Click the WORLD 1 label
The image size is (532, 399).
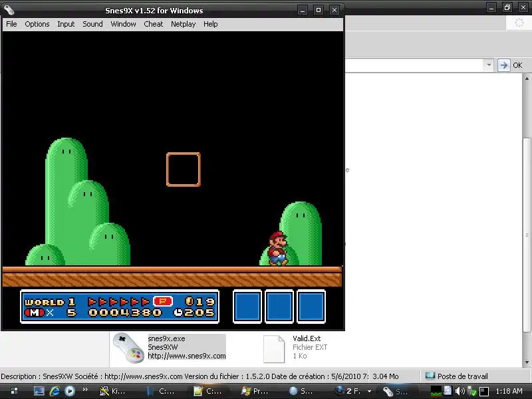(50, 302)
